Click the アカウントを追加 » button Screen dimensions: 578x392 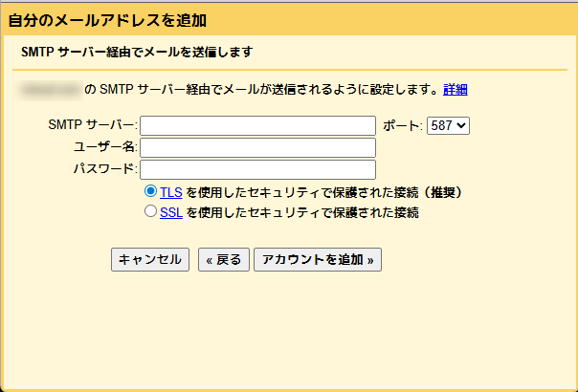(x=318, y=260)
